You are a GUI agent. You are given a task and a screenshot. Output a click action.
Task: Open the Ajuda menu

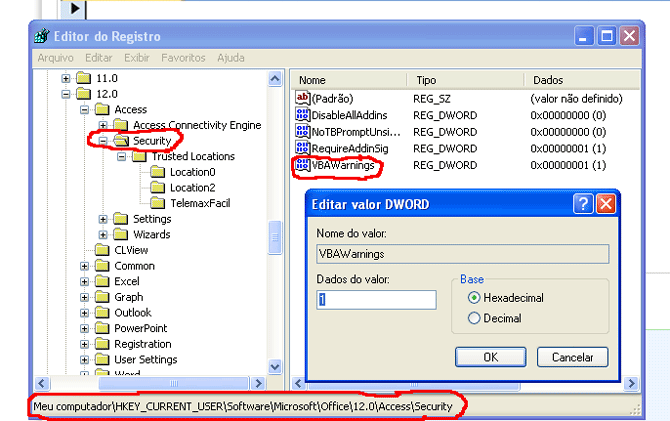231,58
